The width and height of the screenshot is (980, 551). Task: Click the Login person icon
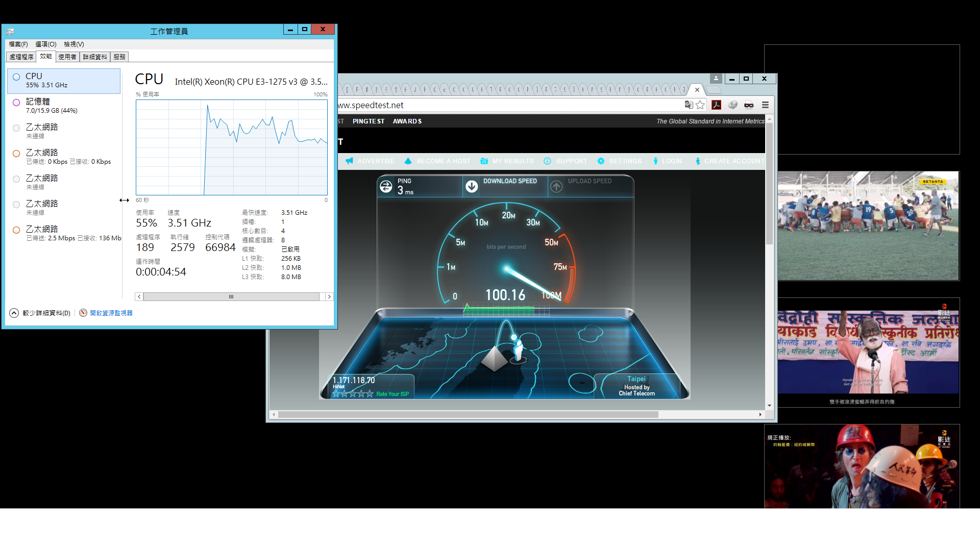click(655, 161)
